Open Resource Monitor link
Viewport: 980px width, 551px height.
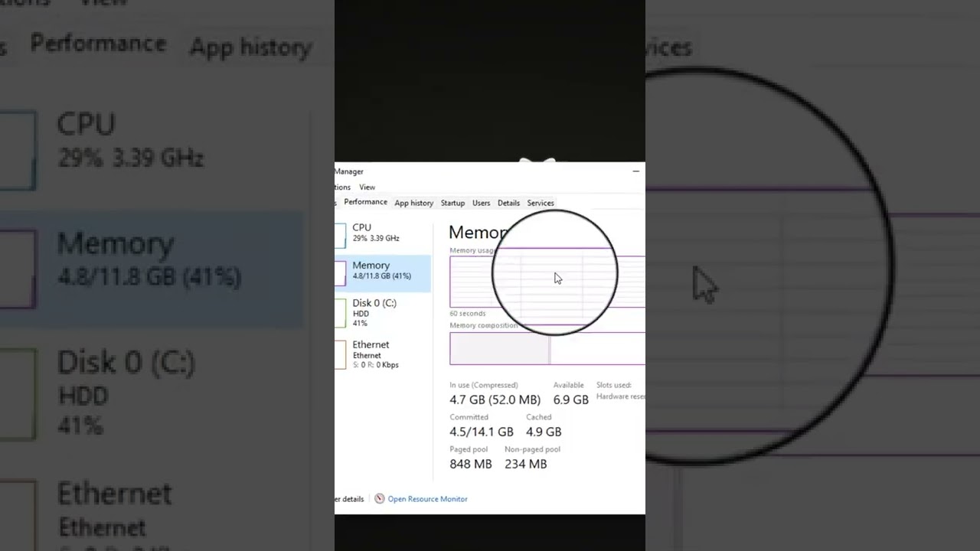427,499
